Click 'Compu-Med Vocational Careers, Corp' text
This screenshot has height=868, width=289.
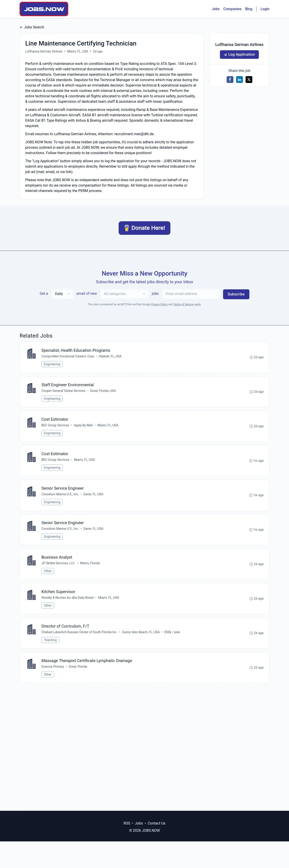tap(68, 356)
